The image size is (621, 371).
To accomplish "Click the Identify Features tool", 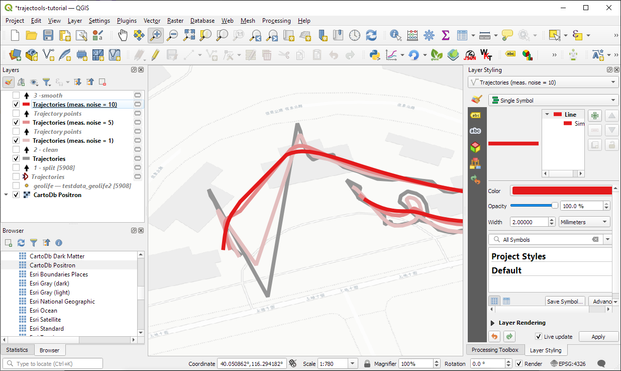I will click(x=395, y=35).
